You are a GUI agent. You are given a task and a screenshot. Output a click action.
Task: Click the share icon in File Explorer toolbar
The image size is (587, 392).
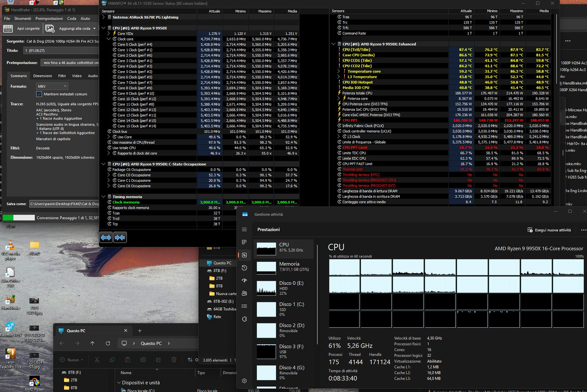point(158,360)
